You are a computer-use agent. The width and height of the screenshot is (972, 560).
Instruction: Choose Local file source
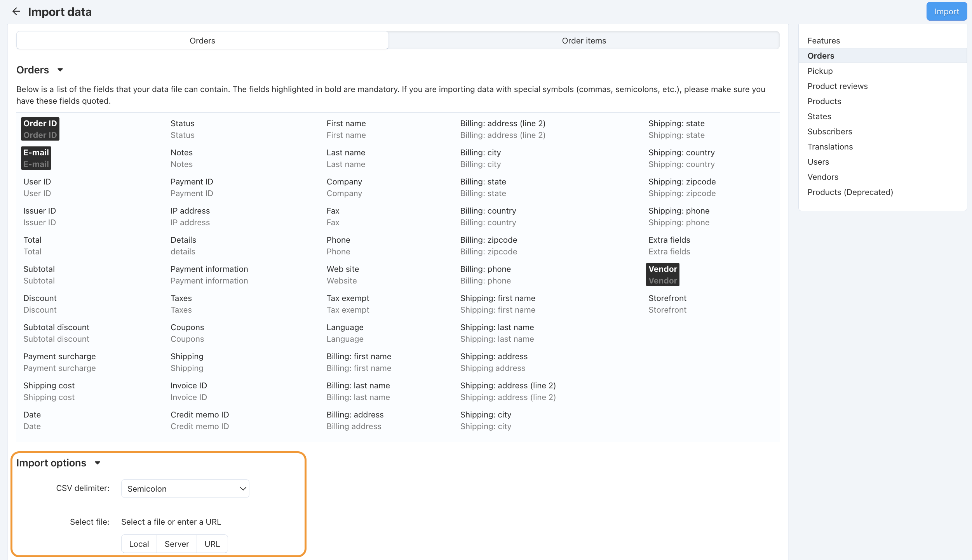139,544
